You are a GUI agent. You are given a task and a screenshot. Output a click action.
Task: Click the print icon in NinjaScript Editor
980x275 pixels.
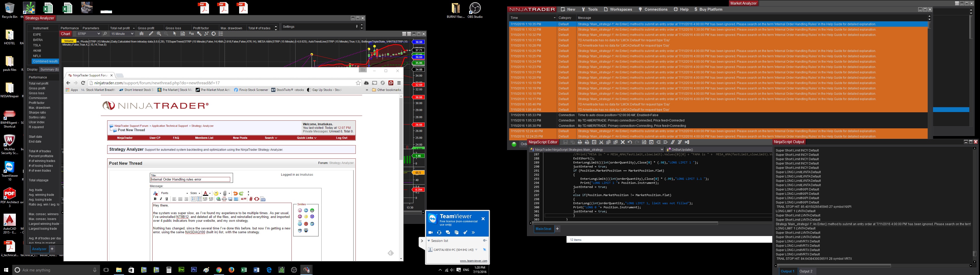[x=580, y=142]
